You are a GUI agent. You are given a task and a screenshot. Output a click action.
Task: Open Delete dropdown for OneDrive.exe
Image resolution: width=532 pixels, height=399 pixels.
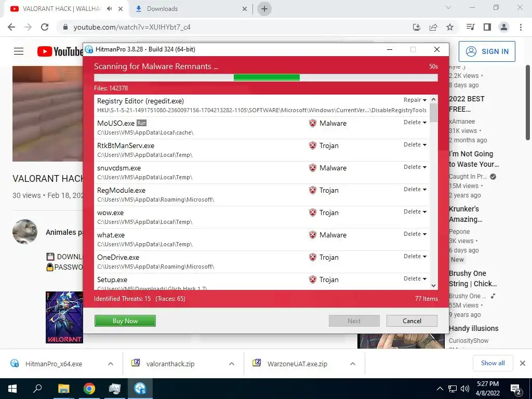pyautogui.click(x=415, y=256)
